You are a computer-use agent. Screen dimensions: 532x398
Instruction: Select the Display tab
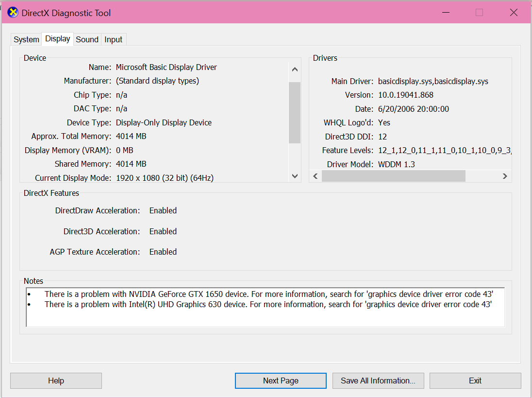(x=57, y=39)
